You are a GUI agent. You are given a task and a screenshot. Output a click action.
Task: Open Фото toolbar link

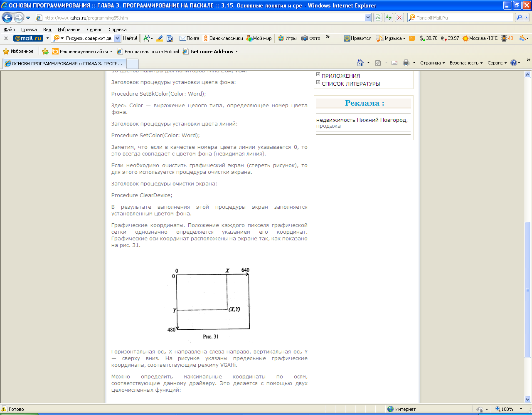click(310, 38)
